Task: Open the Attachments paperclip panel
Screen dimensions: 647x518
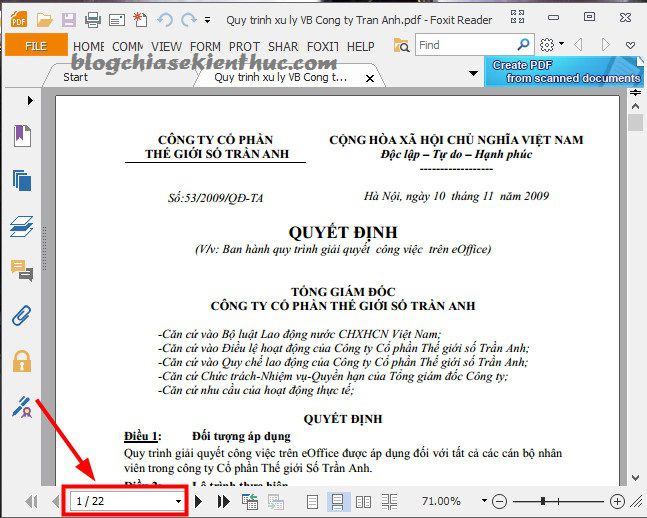Action: click(x=22, y=316)
